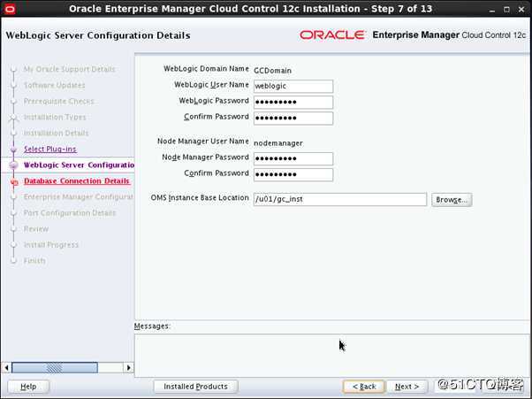Viewport: 532px width, 399px height.
Task: Click the Messages text area
Action: 332,355
